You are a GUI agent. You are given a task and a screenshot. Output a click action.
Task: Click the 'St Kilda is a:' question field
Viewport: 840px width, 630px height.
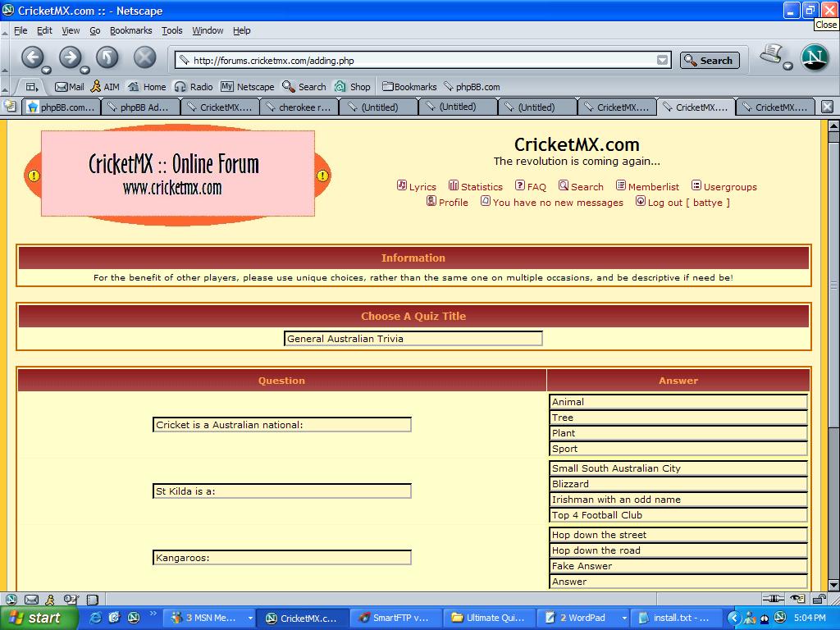pos(282,491)
